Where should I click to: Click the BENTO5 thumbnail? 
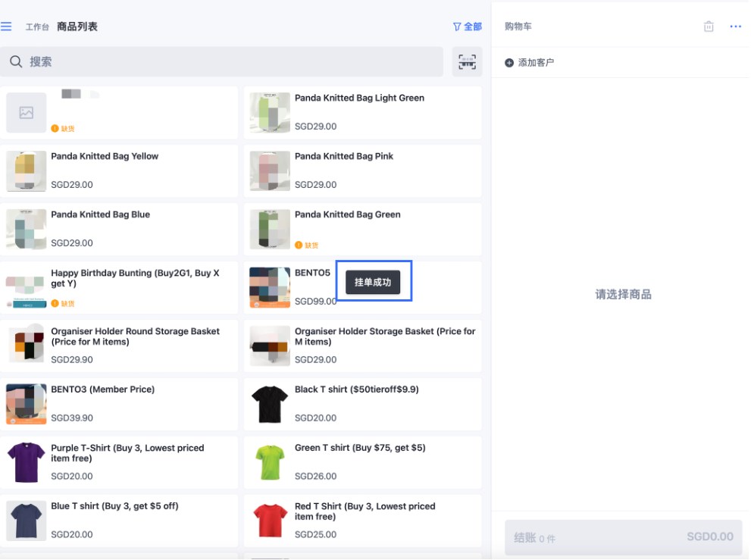(270, 287)
